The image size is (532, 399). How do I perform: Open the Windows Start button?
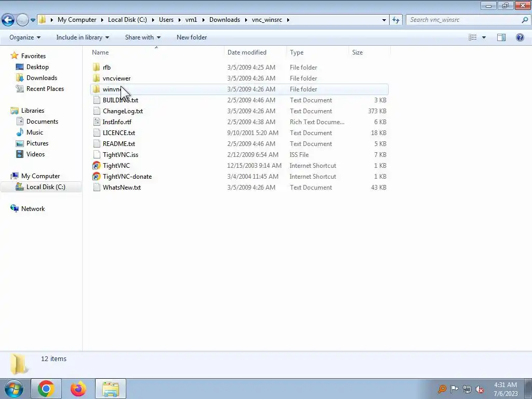pos(14,389)
